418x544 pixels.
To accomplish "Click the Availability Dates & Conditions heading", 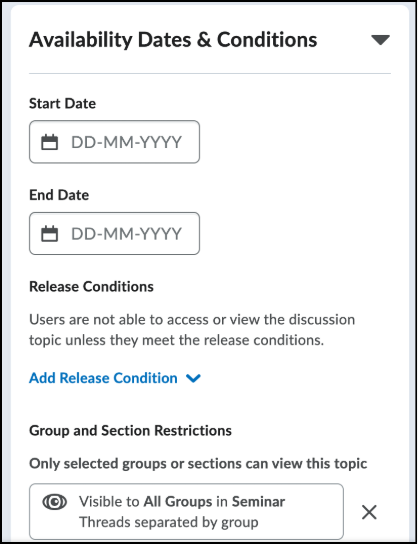I will pyautogui.click(x=173, y=40).
